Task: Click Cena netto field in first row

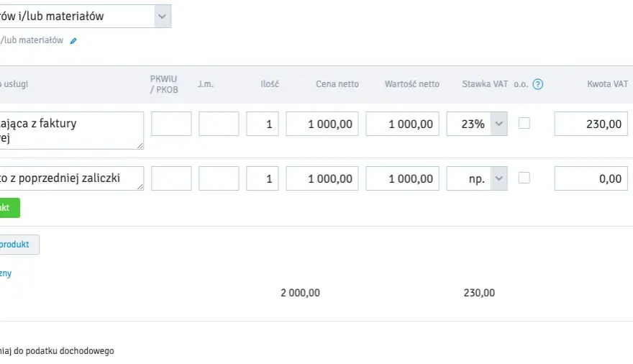Action: point(322,124)
